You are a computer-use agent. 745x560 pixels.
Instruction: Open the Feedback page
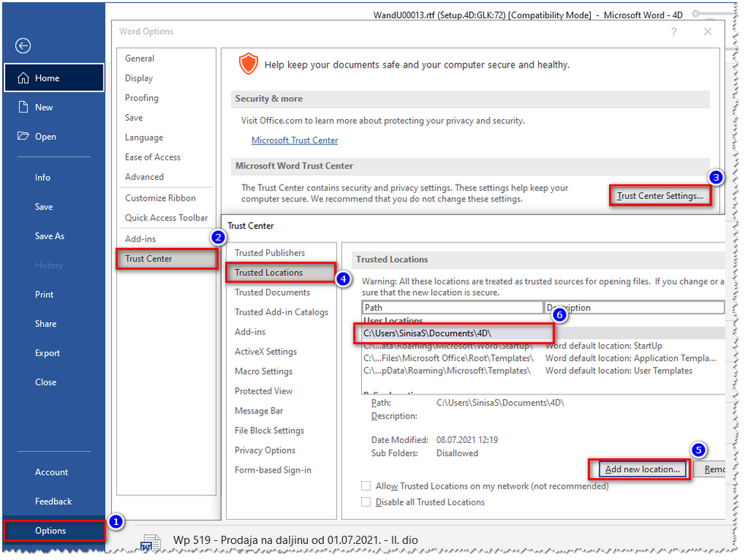click(x=53, y=501)
